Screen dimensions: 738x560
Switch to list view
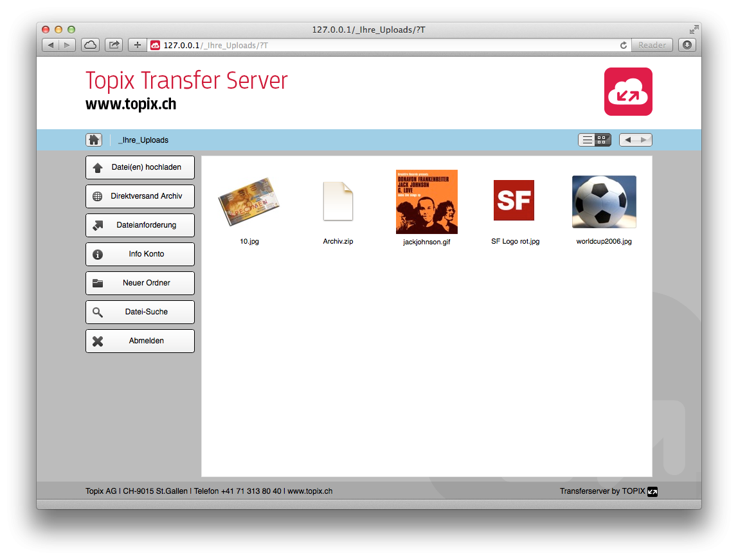tap(587, 140)
